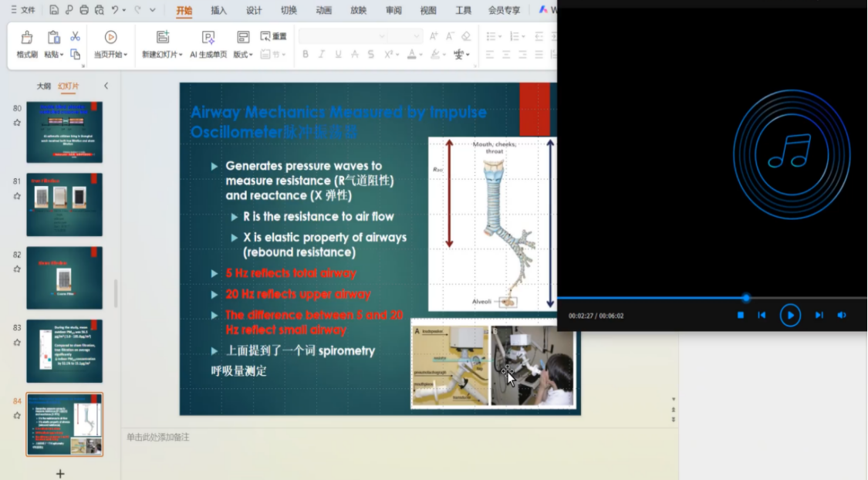
Task: Select slide 82 thumbnail
Action: pyautogui.click(x=64, y=278)
